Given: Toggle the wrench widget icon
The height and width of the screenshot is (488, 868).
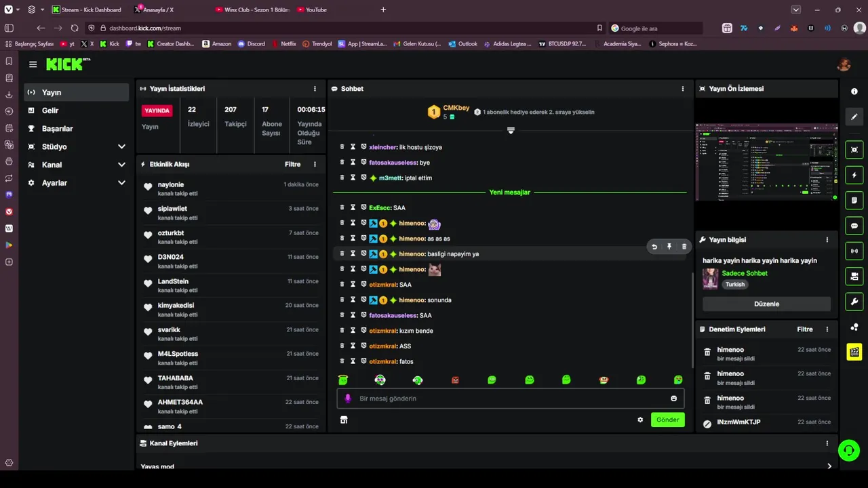Looking at the screenshot, I should click(x=854, y=302).
